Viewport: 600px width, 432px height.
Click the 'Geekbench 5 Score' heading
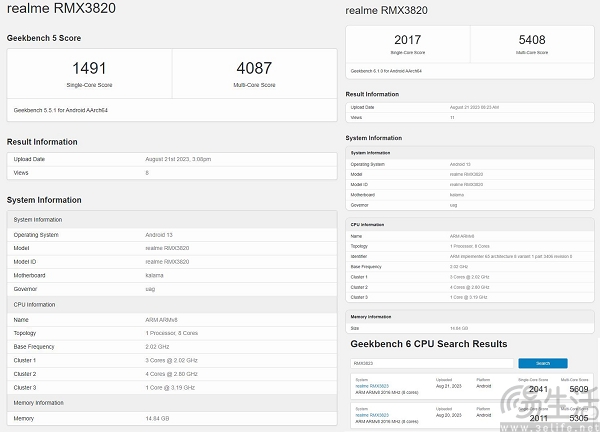(44, 38)
